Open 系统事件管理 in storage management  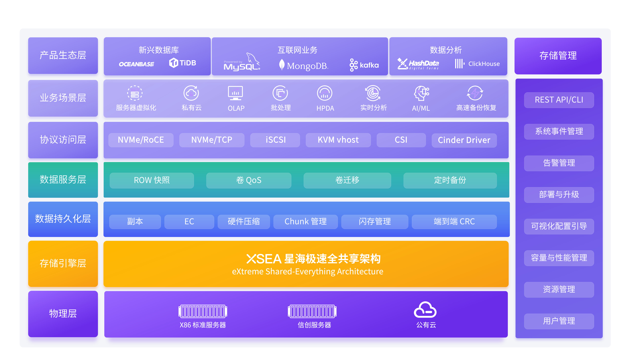559,132
